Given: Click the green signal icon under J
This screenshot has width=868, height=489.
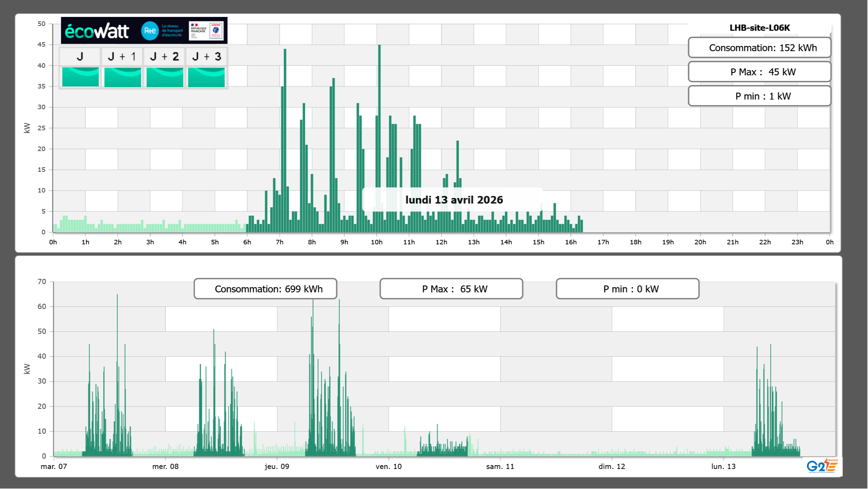Looking at the screenshot, I should tap(80, 77).
